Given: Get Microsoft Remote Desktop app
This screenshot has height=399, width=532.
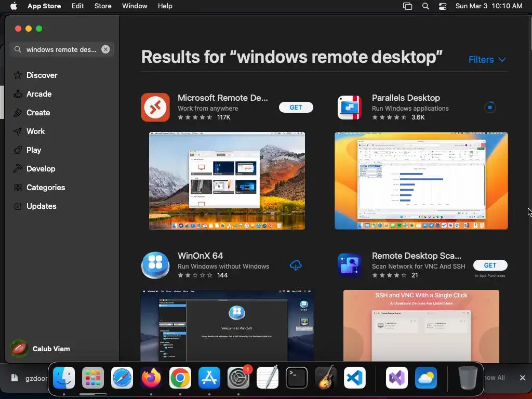Looking at the screenshot, I should click(296, 107).
